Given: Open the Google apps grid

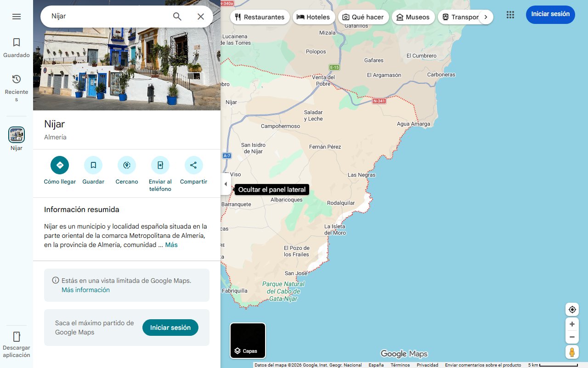Looking at the screenshot, I should (510, 15).
